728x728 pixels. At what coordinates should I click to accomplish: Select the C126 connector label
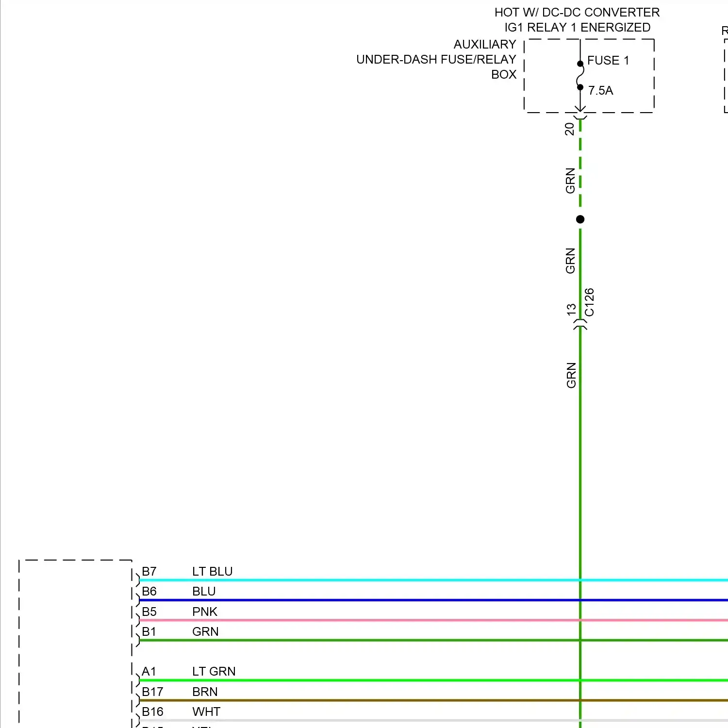click(589, 302)
